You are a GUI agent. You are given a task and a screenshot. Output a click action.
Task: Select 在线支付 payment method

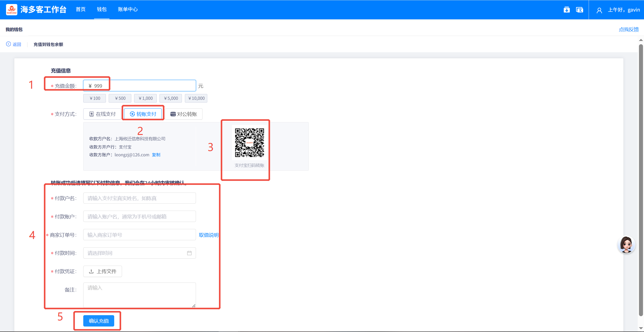click(x=102, y=114)
